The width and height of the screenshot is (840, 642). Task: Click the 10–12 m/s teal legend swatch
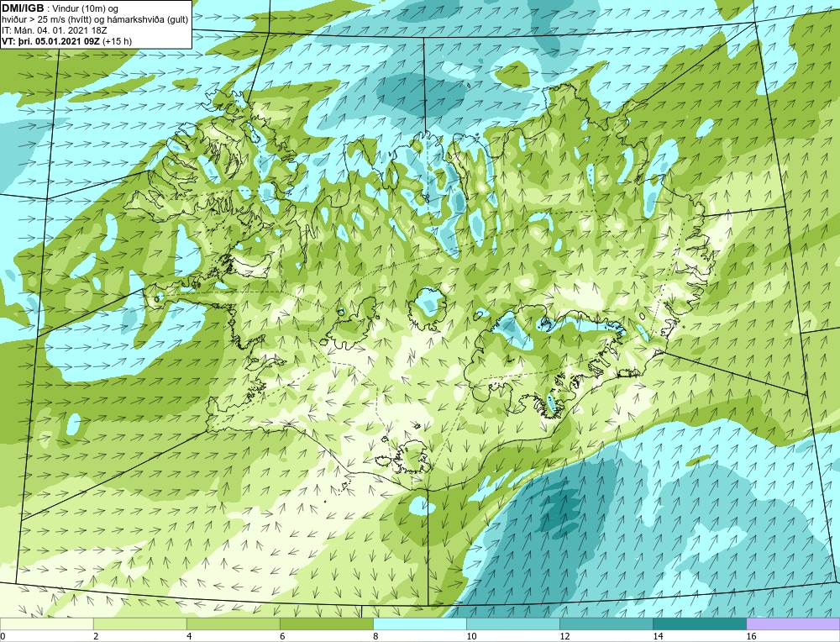point(512,624)
